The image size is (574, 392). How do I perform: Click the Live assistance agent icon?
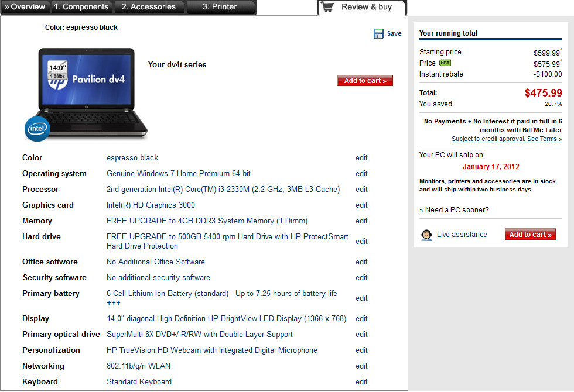click(426, 235)
